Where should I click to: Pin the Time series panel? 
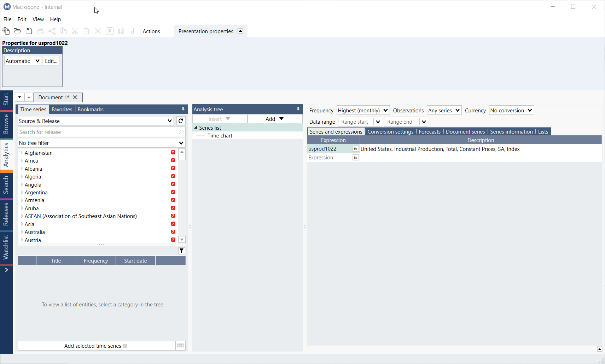pos(183,109)
